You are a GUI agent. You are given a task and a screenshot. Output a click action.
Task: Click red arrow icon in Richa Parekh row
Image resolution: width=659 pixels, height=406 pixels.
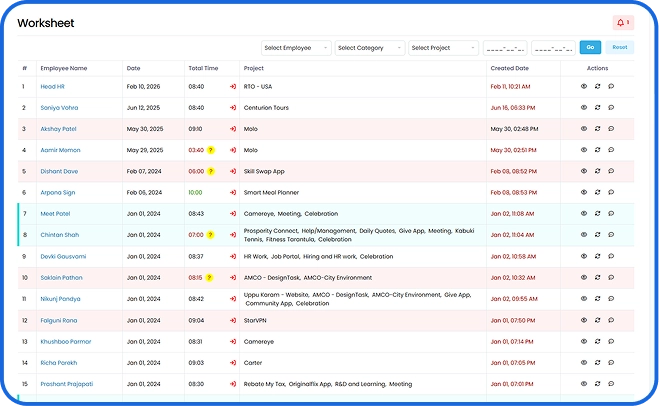[233, 363]
